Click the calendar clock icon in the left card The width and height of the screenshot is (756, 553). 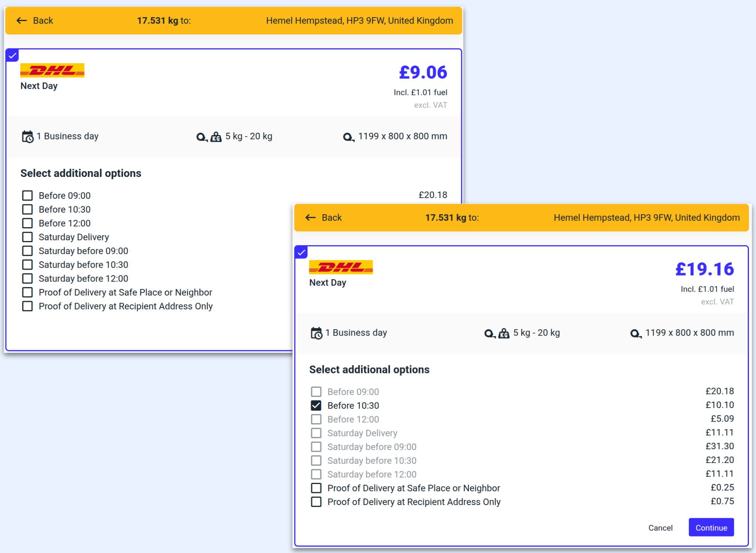tap(27, 137)
